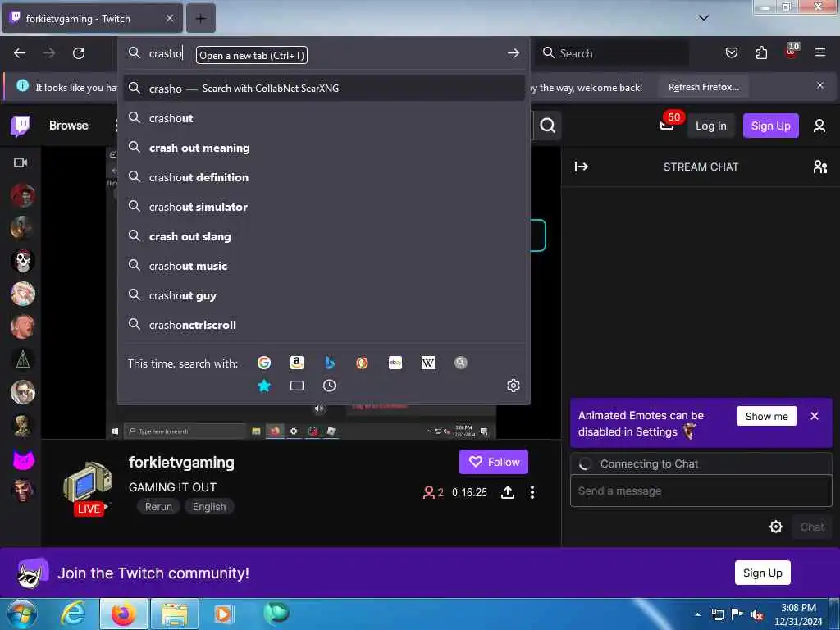Viewport: 840px width, 630px height.
Task: Click Sign Up in the bottom banner
Action: click(x=762, y=573)
